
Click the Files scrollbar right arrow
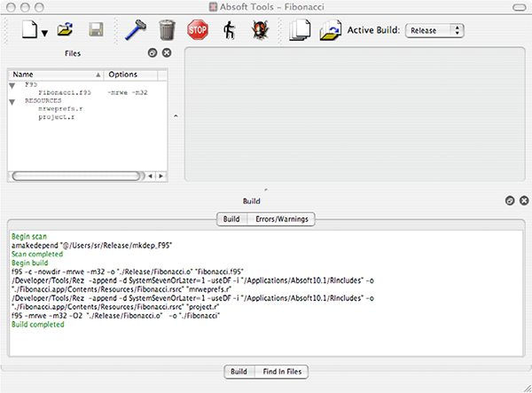coord(160,176)
